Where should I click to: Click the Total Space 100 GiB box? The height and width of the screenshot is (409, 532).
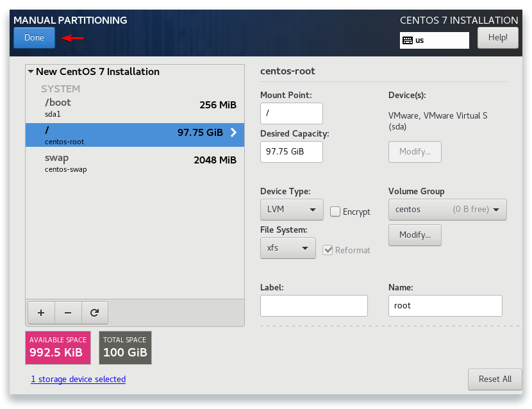125,347
